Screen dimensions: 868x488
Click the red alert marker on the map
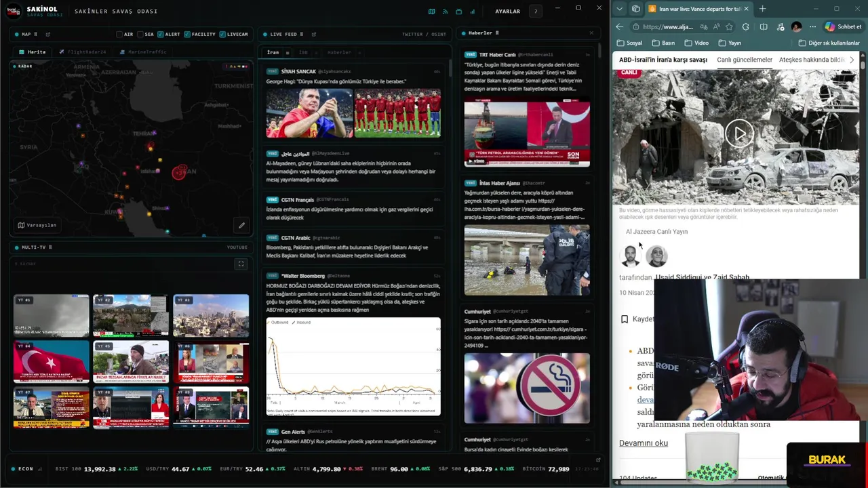coord(179,172)
